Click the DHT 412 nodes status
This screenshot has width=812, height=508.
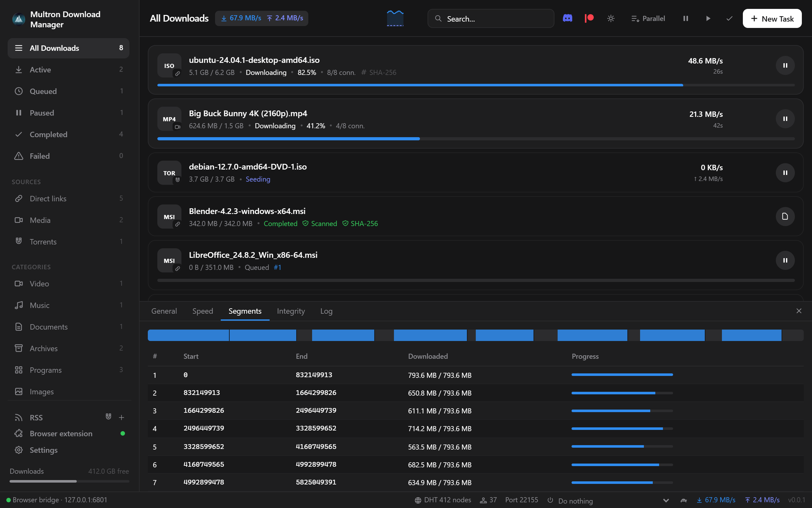[442, 500]
